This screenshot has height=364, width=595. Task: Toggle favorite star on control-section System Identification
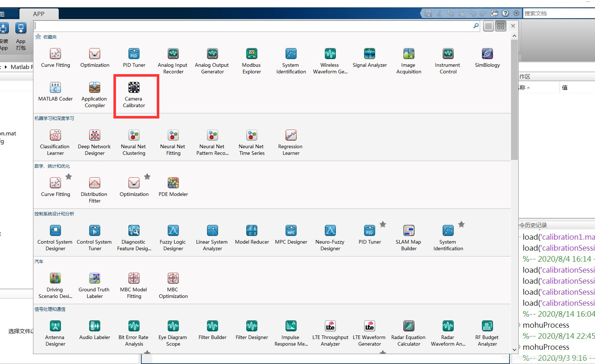pyautogui.click(x=461, y=224)
